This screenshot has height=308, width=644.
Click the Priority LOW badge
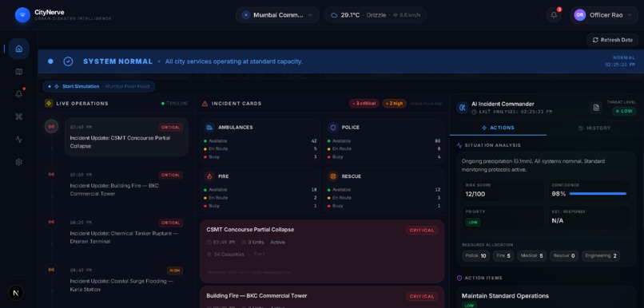tap(473, 223)
